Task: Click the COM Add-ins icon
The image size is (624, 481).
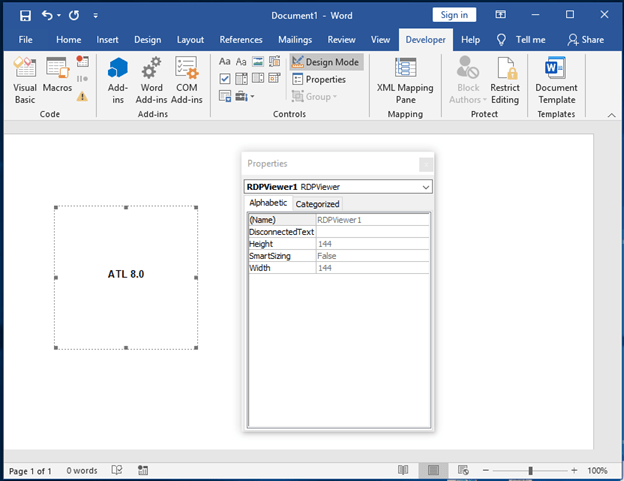Action: coord(186,80)
